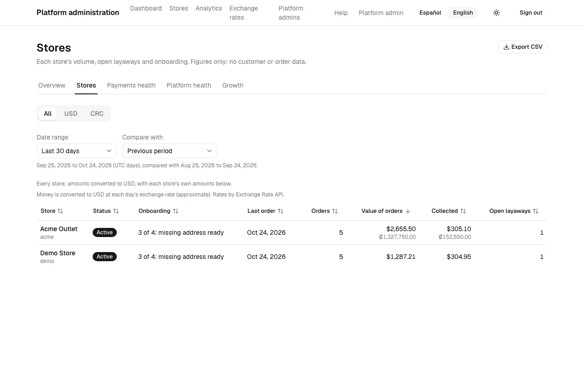Sort by Collected column arrows icon
Viewport: 584px width, 392px height.
463,211
